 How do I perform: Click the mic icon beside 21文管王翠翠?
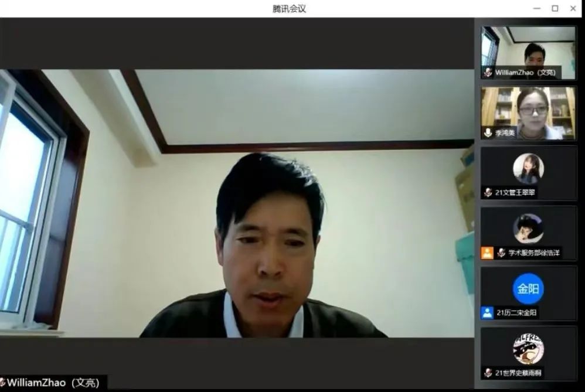pyautogui.click(x=488, y=193)
